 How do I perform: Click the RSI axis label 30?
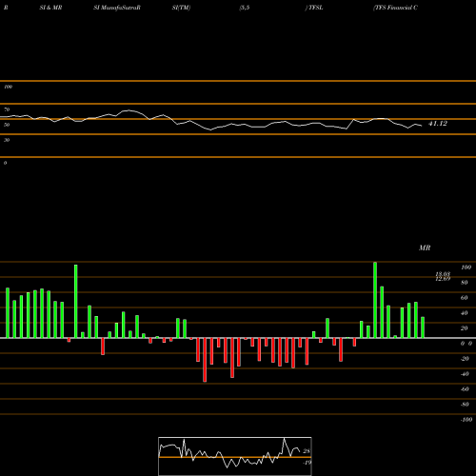[7, 140]
